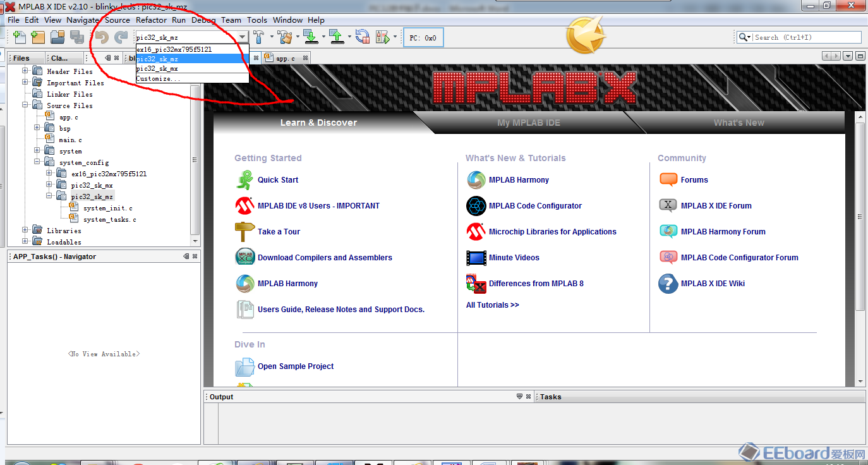Click the Start Page vertical scrollbar
This screenshot has height=465, width=868.
(x=860, y=250)
